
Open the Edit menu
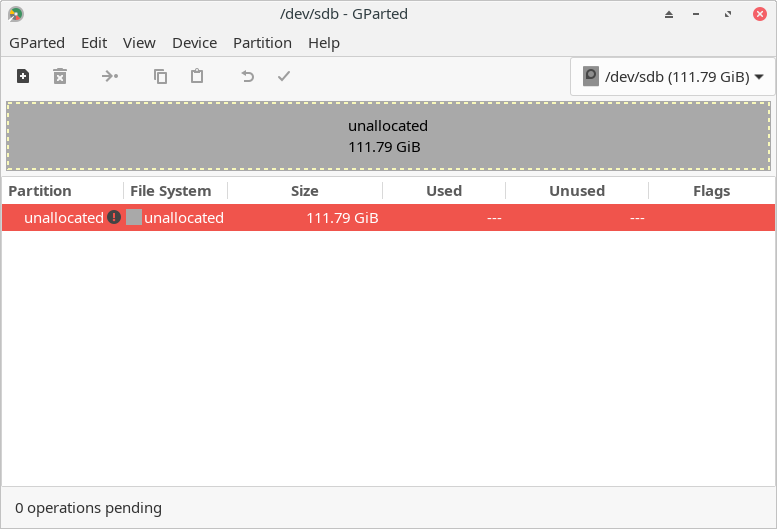(x=94, y=43)
